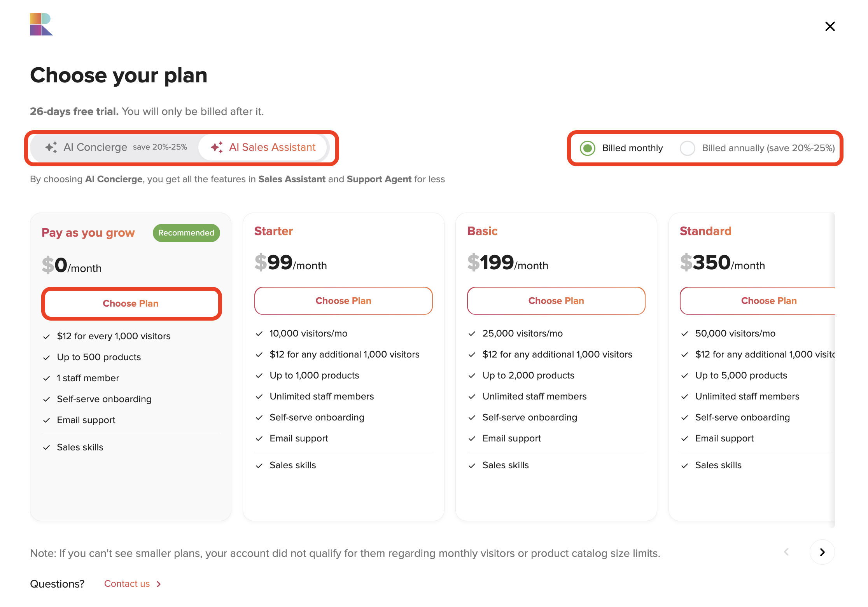
Task: Click checkmark beside Sales skills in Starter
Action: click(x=259, y=466)
